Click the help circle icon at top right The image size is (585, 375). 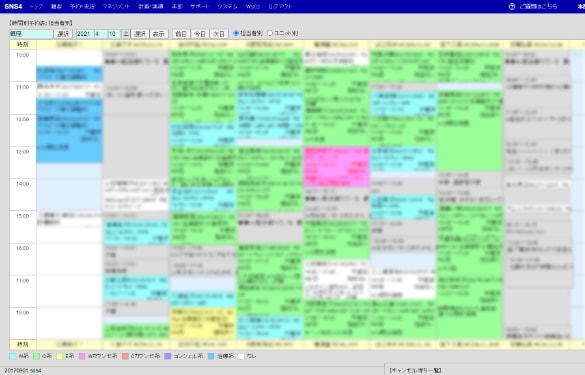point(512,6)
